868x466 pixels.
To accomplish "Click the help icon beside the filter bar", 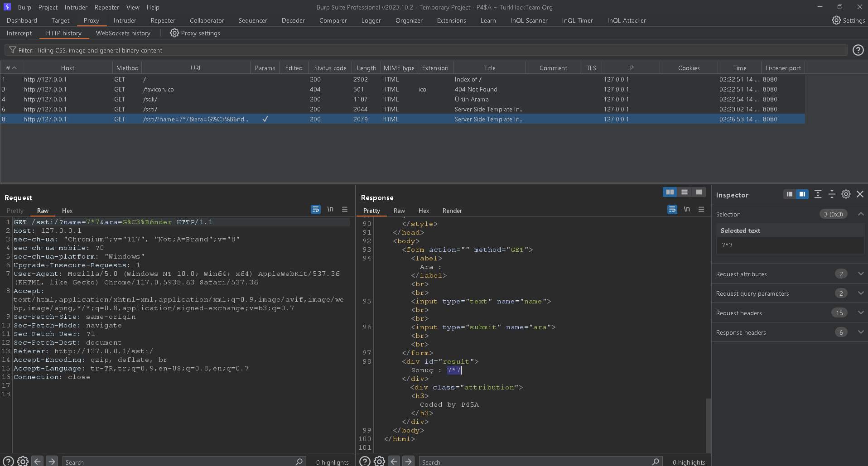I will click(x=858, y=50).
